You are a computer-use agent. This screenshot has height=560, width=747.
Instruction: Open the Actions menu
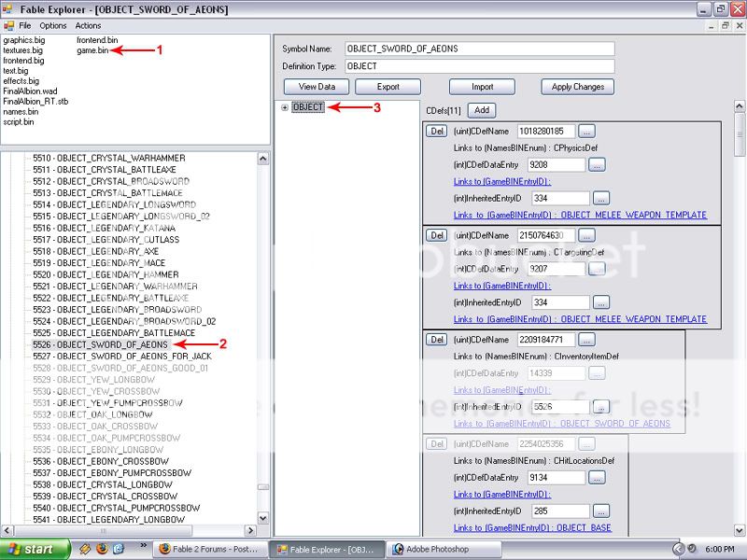pyautogui.click(x=88, y=25)
